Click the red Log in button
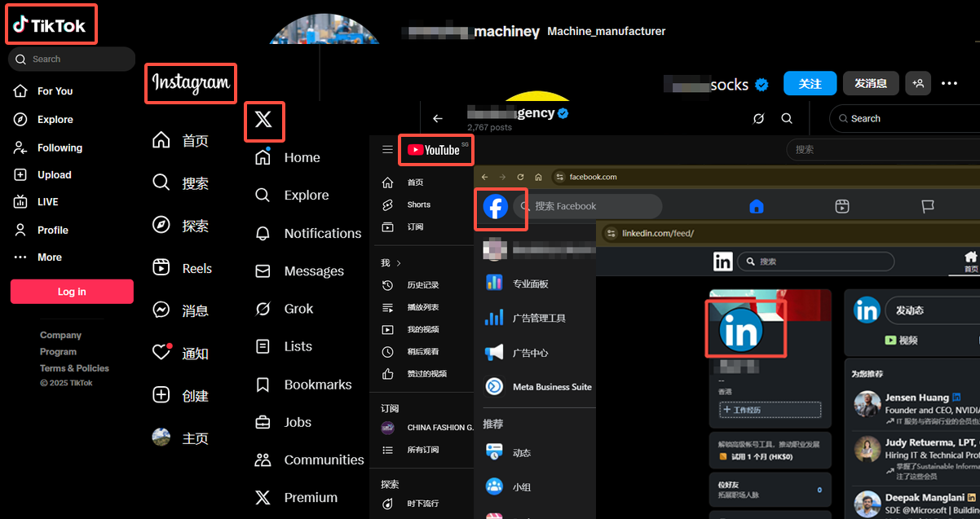This screenshot has width=980, height=519. coord(72,292)
